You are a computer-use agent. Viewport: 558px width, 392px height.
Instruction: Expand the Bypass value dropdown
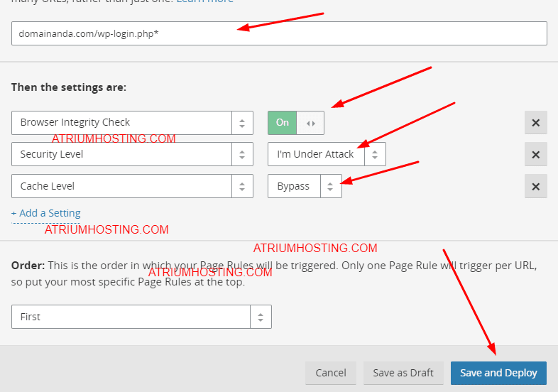tap(294, 186)
